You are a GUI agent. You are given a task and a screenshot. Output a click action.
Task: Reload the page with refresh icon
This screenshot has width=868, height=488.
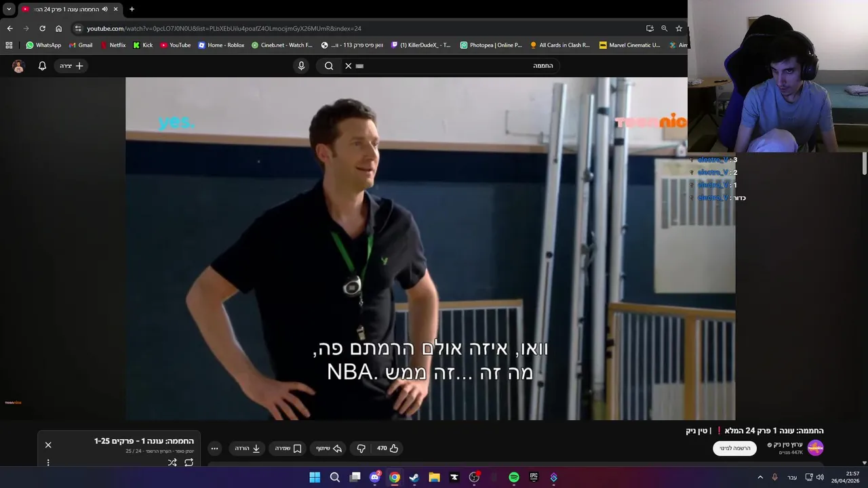pyautogui.click(x=42, y=28)
